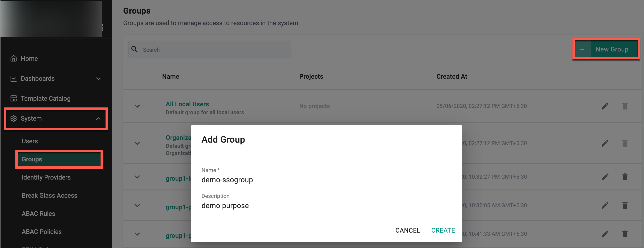Click the 'No projects' cell
This screenshot has height=248, width=644.
pyautogui.click(x=314, y=106)
